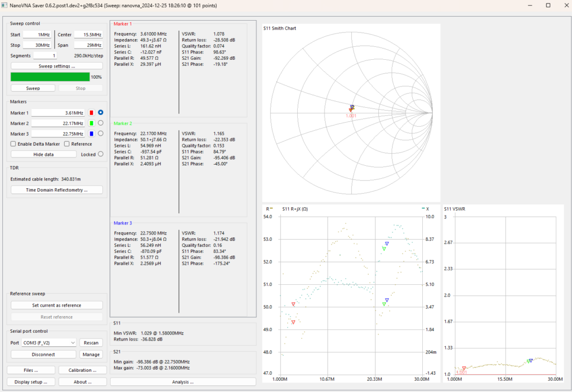Screen dimensions: 572x392
Task: Click the Manage button
Action: [x=91, y=355]
